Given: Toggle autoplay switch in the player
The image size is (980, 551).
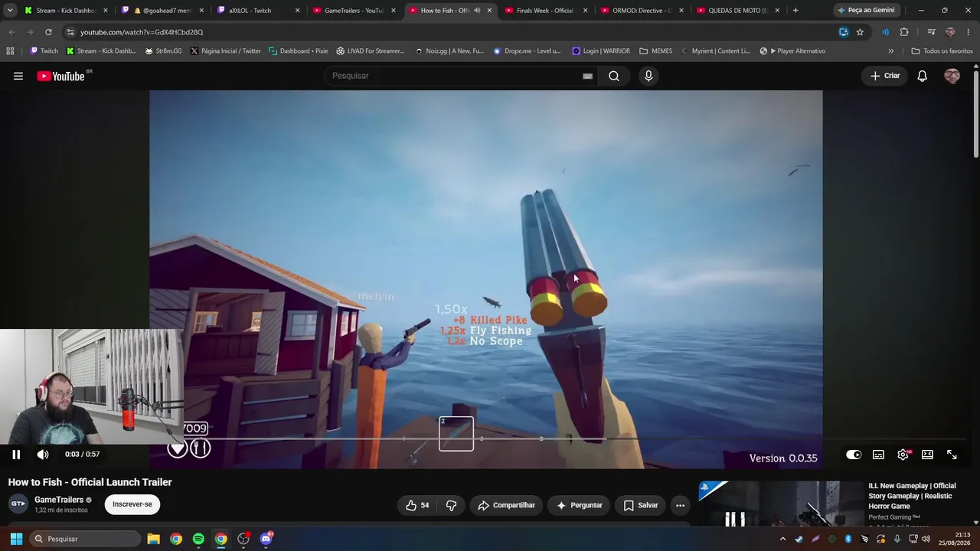Looking at the screenshot, I should click(x=854, y=455).
